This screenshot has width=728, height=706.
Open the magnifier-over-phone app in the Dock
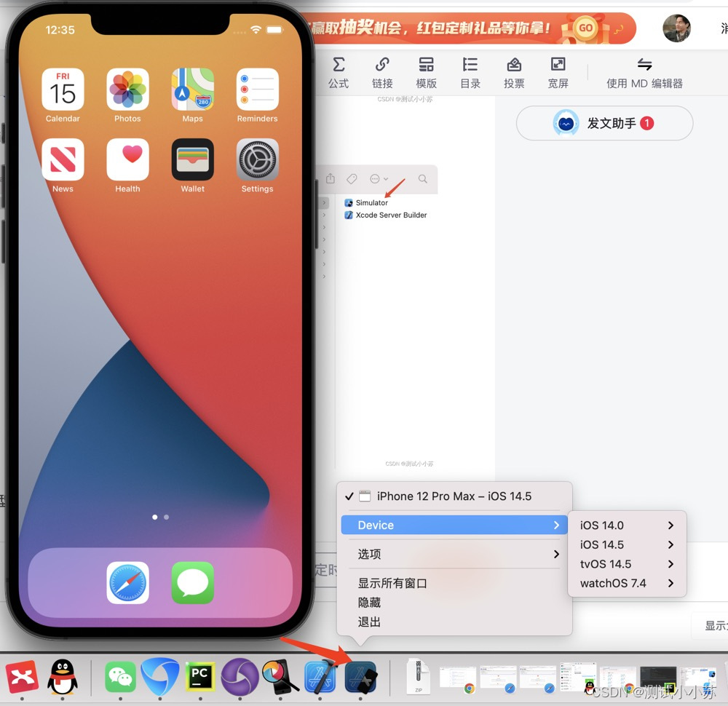(280, 677)
